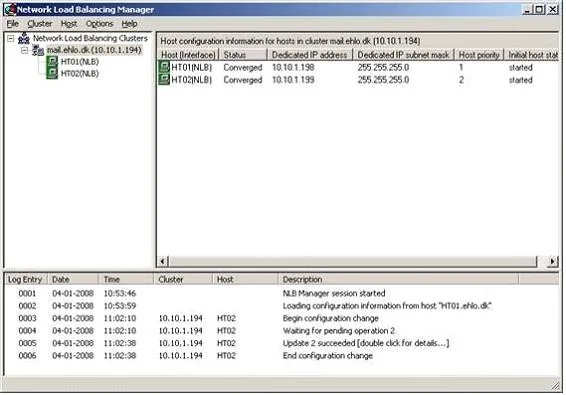
Task: Select HT01(NLB) in the cluster tree
Action: point(80,62)
